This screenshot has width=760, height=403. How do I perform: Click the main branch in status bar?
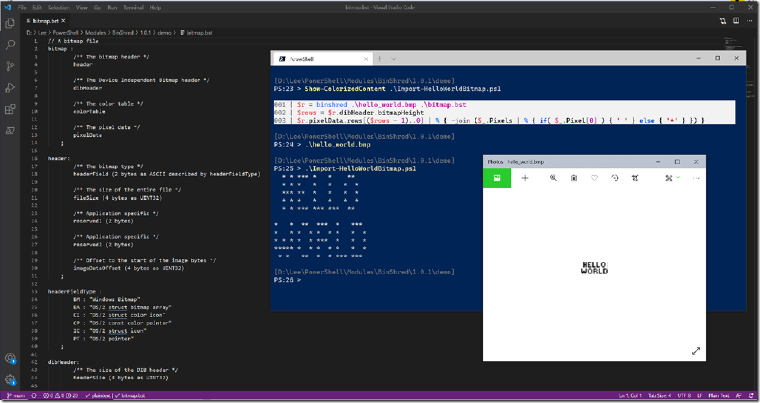pyautogui.click(x=16, y=396)
